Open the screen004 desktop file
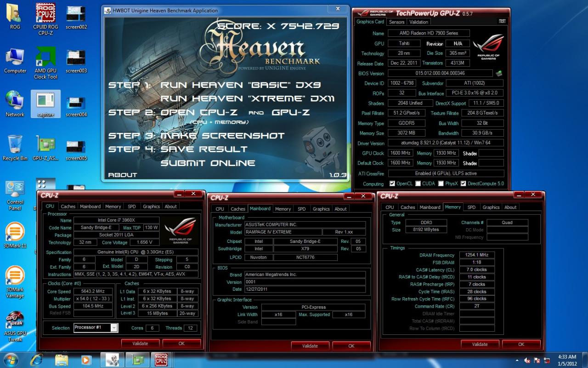The image size is (588, 368). point(76,104)
